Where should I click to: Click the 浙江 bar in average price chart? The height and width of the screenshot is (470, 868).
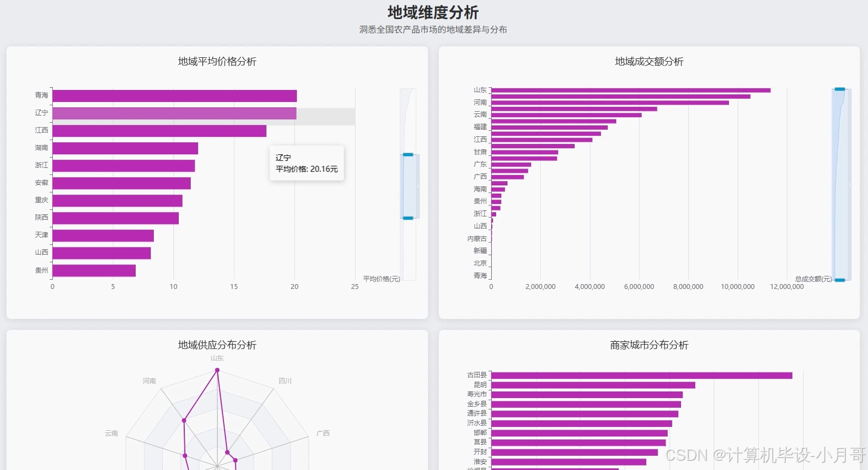point(124,166)
